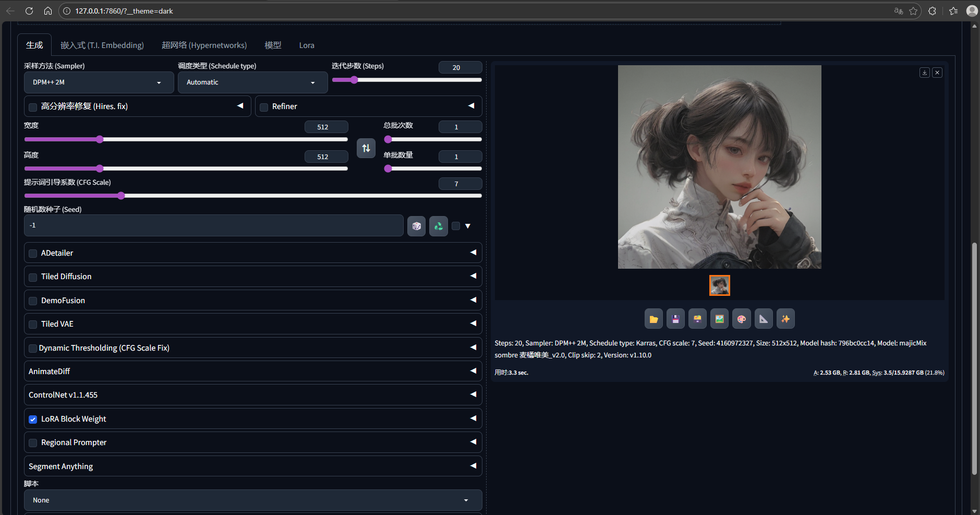Reuse last seed with green recycle icon
Viewport: 980px width, 515px height.
(x=438, y=226)
